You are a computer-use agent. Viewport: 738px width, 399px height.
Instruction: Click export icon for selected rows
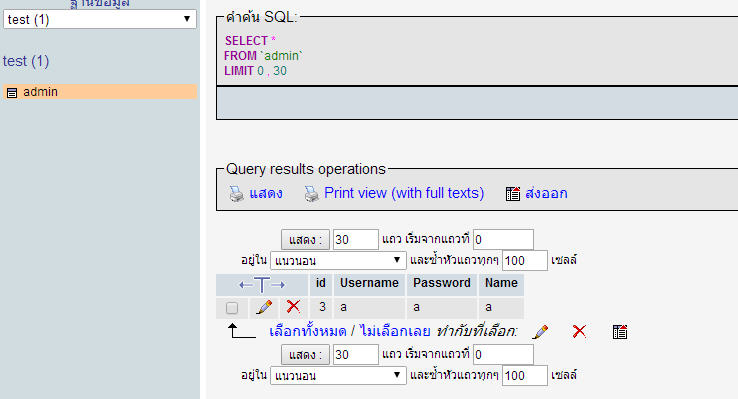point(620,332)
